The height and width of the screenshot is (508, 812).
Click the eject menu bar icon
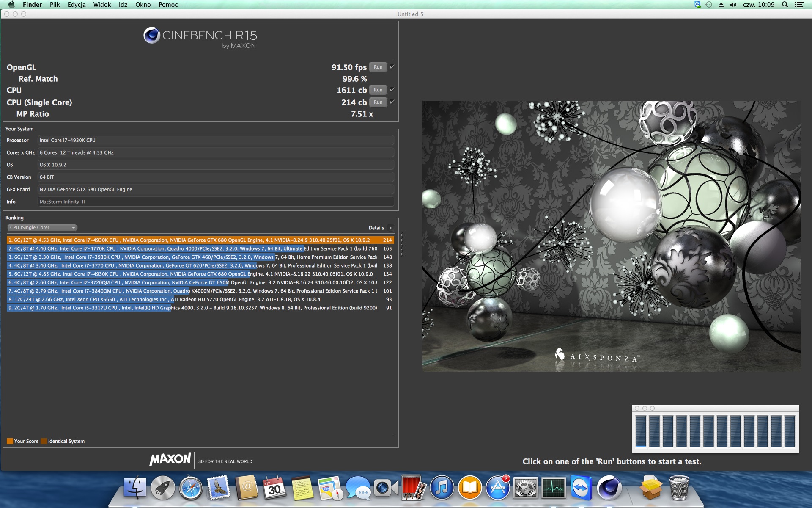[721, 5]
